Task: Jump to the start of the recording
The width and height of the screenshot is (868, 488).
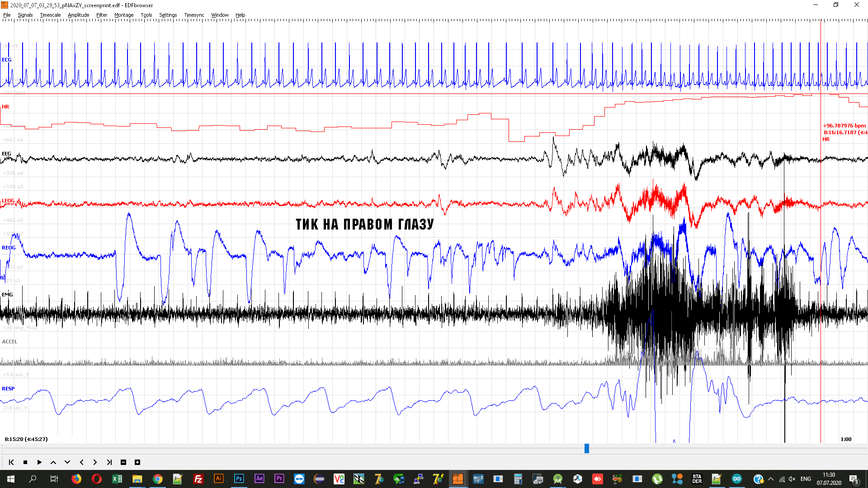Action: (11, 462)
